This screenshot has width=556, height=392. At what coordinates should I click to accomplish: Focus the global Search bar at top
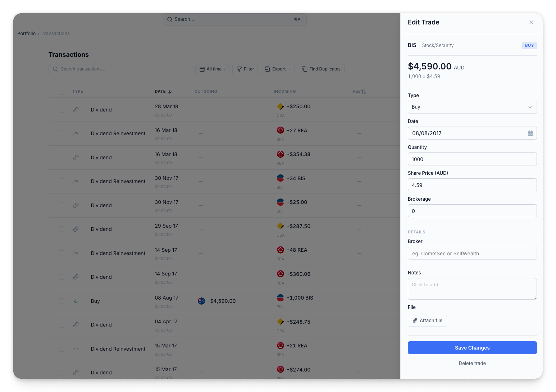[x=235, y=19]
